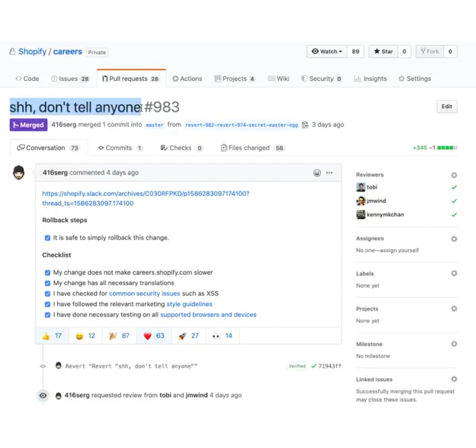Image resolution: width=476 pixels, height=448 pixels.
Task: Click the Assignees gear icon
Action: pos(454,239)
